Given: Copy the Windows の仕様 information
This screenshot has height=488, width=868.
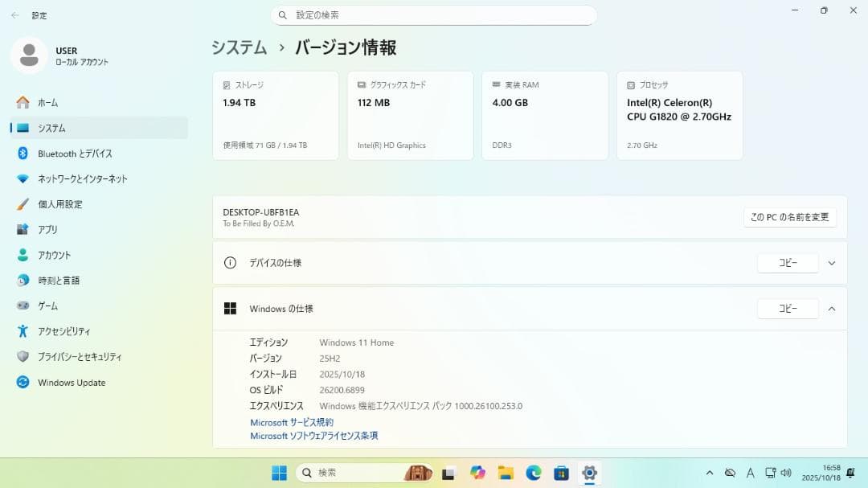Looking at the screenshot, I should [x=787, y=308].
